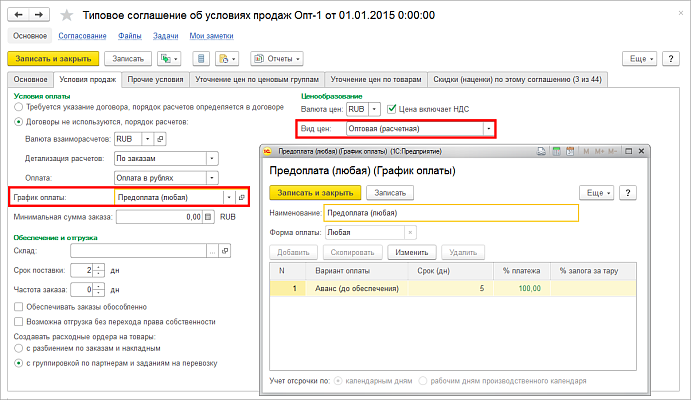
Task: Enable Обеспечивать заказы обособленно checkbox
Action: coord(19,307)
